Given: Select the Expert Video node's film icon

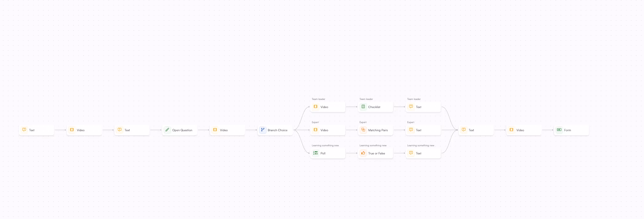Looking at the screenshot, I should click(315, 130).
